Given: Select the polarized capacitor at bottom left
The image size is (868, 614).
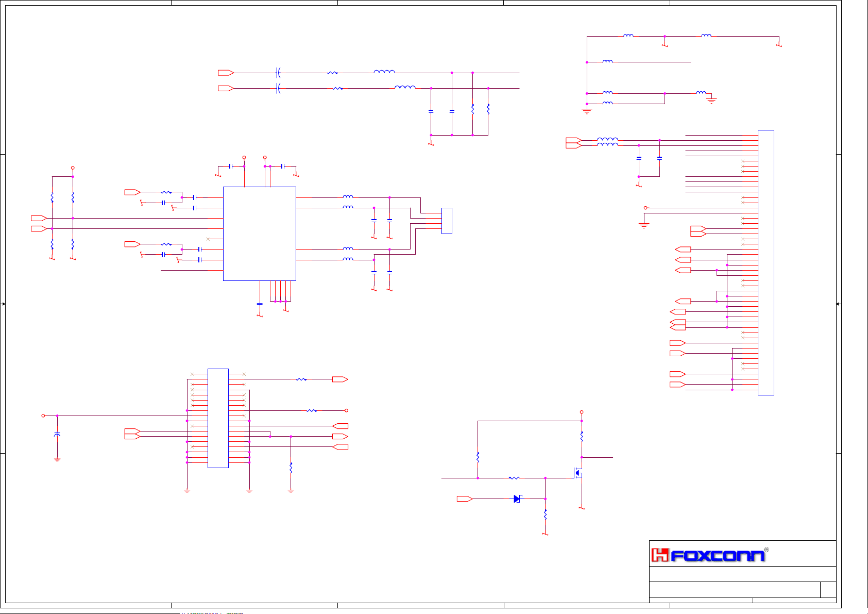Looking at the screenshot, I should click(x=57, y=435).
